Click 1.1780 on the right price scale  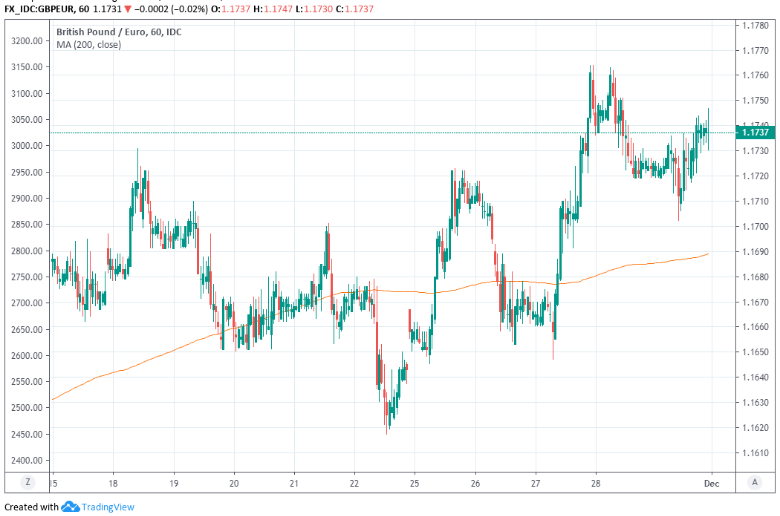(x=755, y=24)
